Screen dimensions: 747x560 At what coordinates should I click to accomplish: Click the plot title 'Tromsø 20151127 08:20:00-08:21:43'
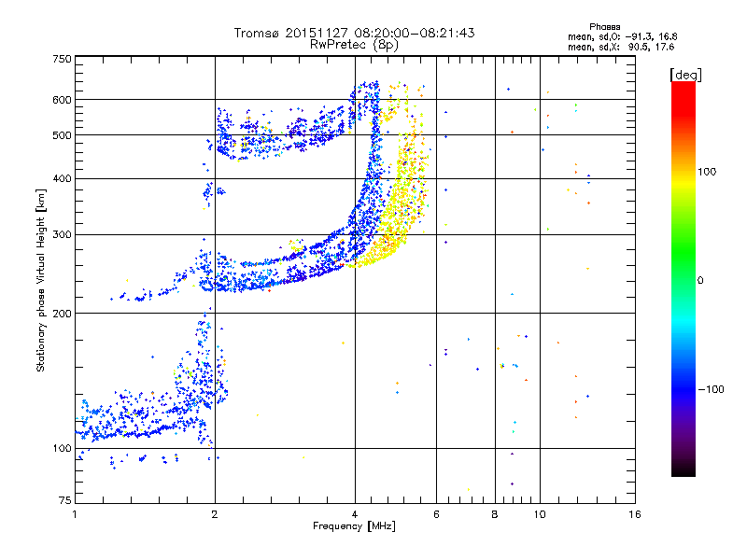[354, 33]
